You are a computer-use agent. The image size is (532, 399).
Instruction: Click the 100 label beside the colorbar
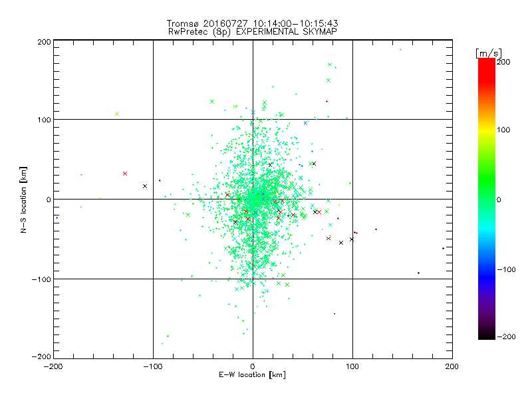point(503,130)
